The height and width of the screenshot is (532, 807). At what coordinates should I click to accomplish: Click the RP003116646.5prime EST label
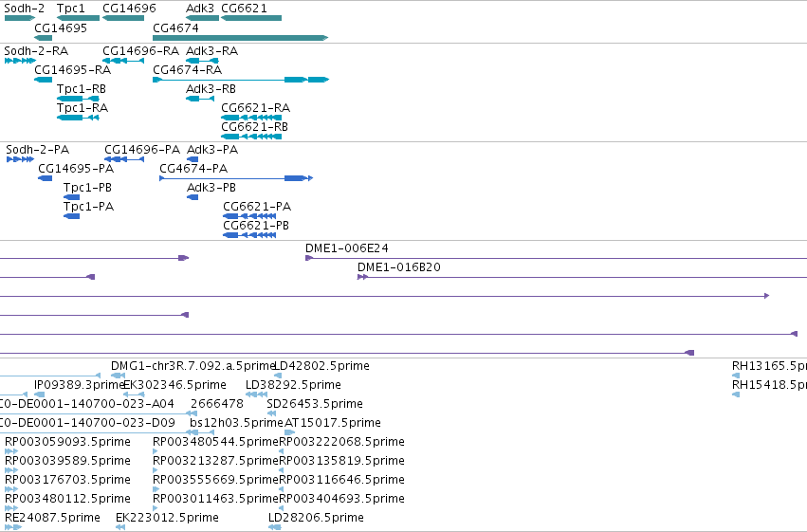pyautogui.click(x=341, y=481)
